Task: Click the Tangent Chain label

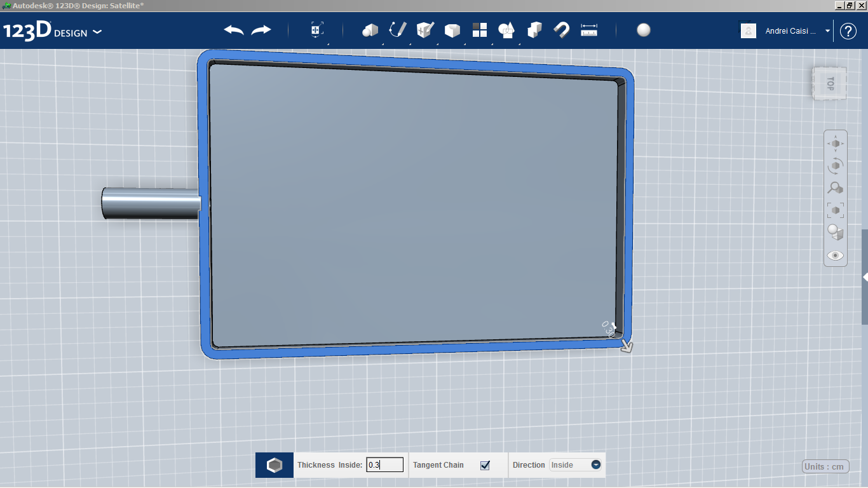Action: 438,465
